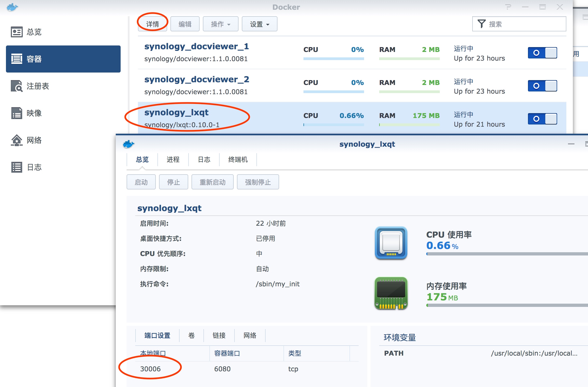Click the 启动 start button

(141, 182)
